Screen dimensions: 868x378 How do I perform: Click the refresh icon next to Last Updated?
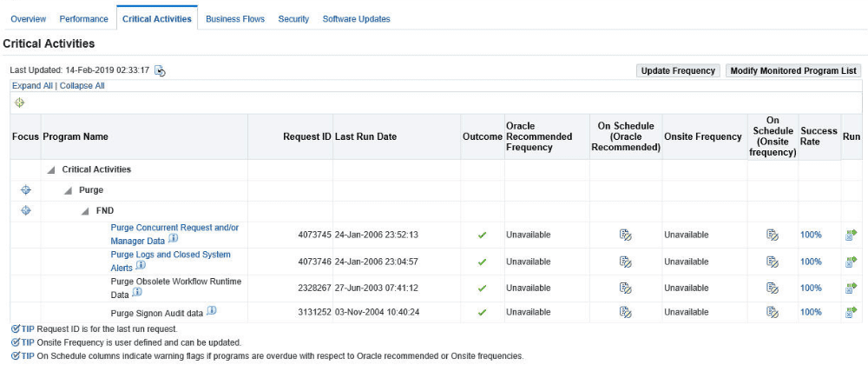160,70
